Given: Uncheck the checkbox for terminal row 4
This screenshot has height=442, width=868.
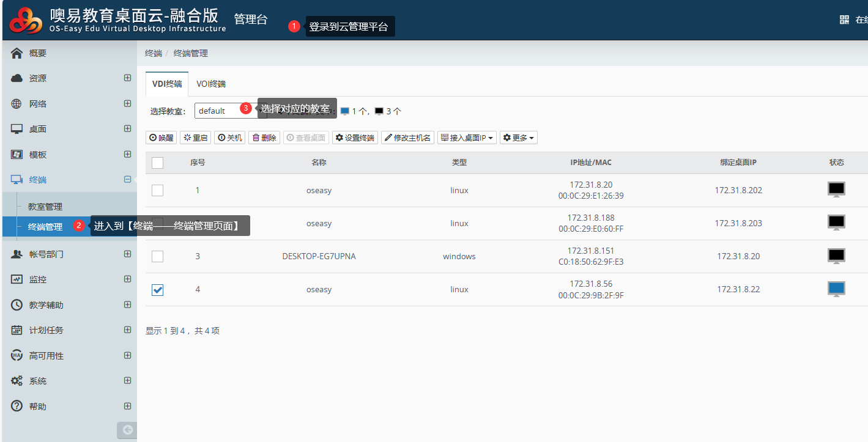Looking at the screenshot, I should coord(157,290).
